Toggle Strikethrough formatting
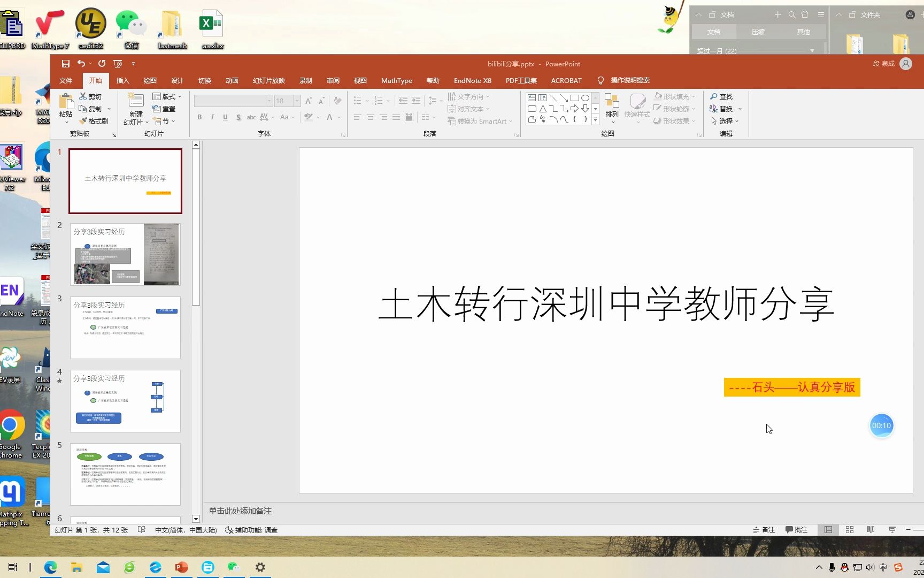This screenshot has height=578, width=924. tap(251, 117)
